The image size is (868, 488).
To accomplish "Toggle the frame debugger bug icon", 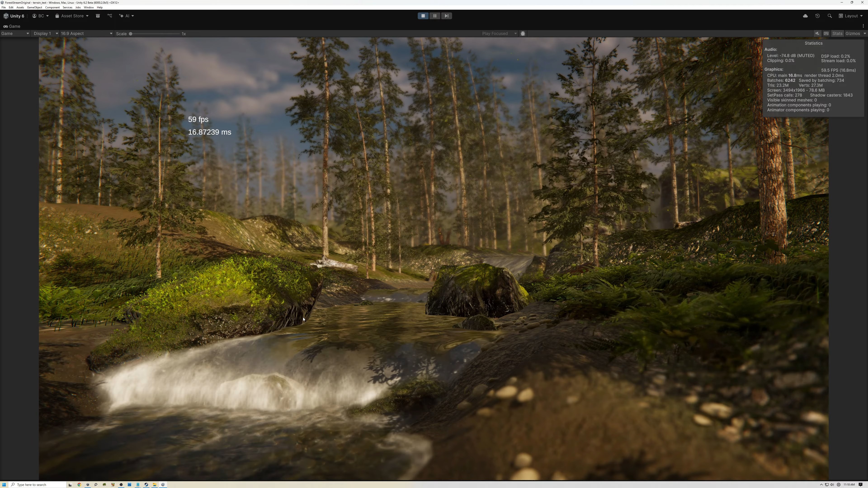I will coord(523,33).
